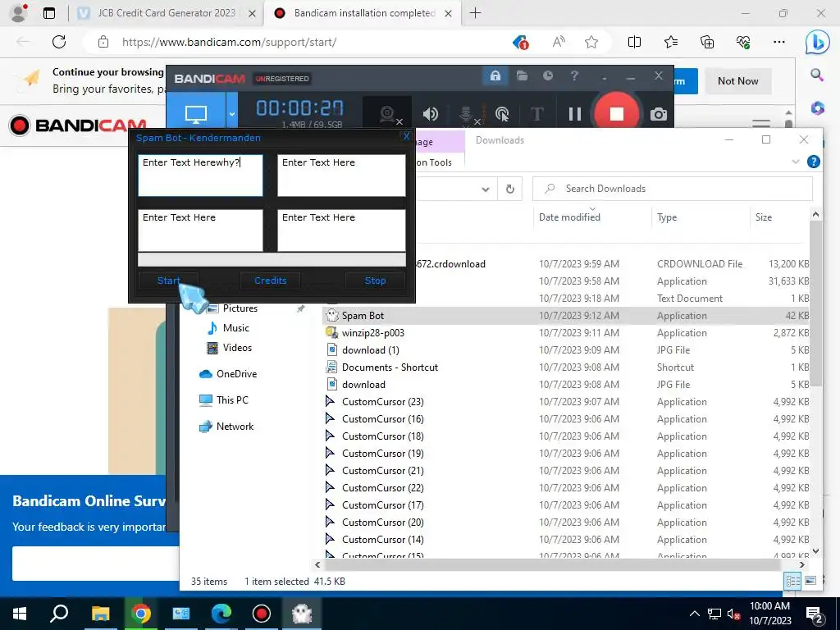Switch Explorer to large icons view
The image size is (840, 630).
(x=810, y=581)
